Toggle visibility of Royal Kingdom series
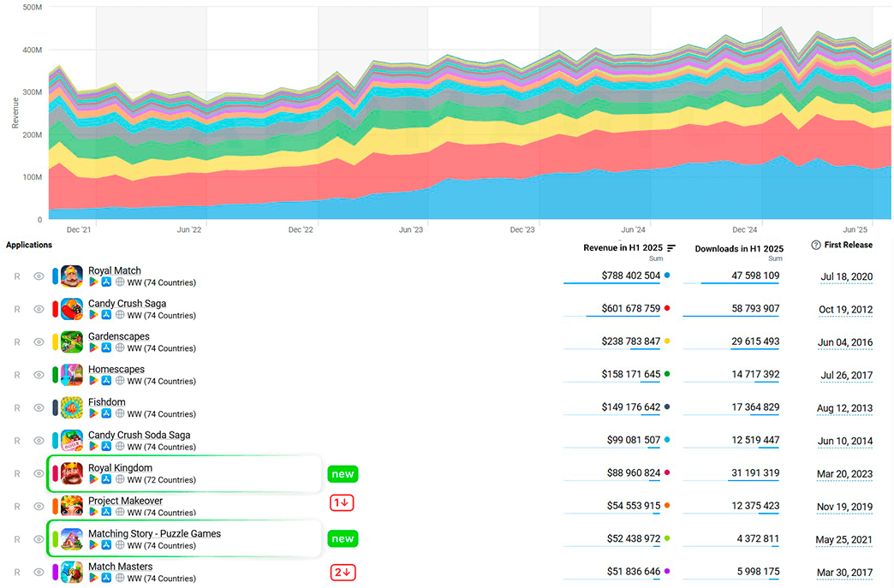The width and height of the screenshot is (894, 588). (39, 474)
